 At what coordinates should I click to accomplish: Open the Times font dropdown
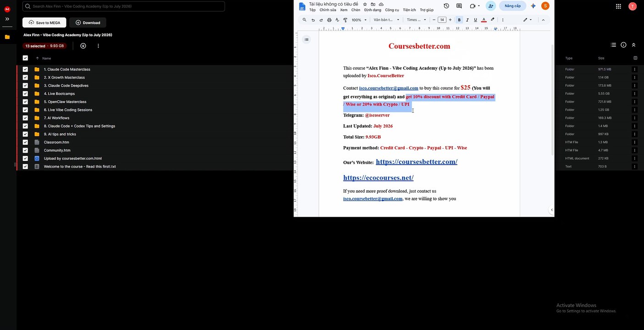(x=416, y=20)
